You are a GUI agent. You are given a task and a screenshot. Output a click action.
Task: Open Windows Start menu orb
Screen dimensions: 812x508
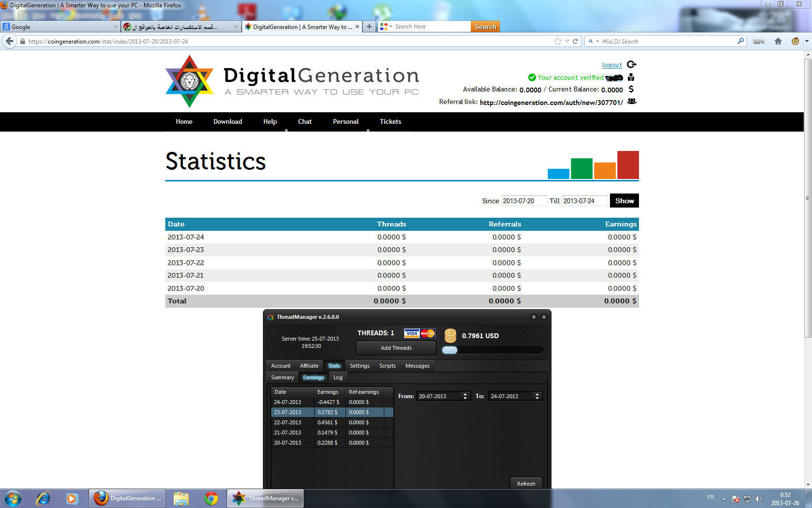click(x=13, y=498)
